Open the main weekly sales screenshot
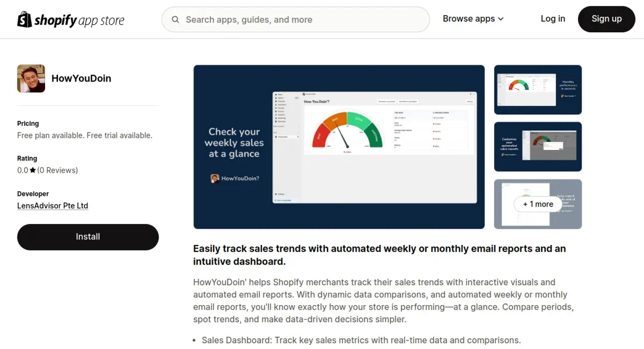 [x=339, y=147]
